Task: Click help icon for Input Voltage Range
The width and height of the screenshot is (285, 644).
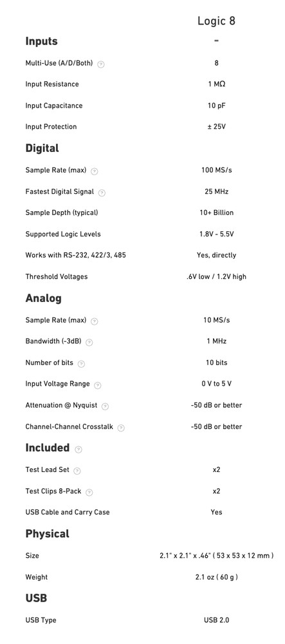Action: point(98,385)
